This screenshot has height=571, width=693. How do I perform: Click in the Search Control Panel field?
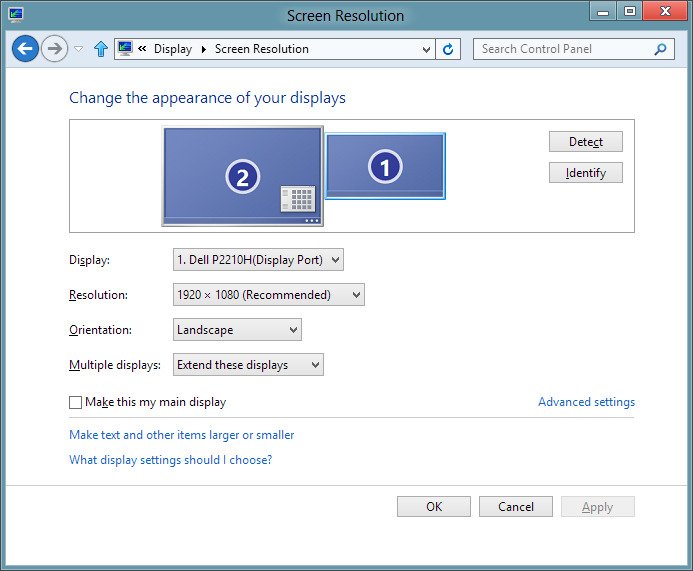[562, 49]
